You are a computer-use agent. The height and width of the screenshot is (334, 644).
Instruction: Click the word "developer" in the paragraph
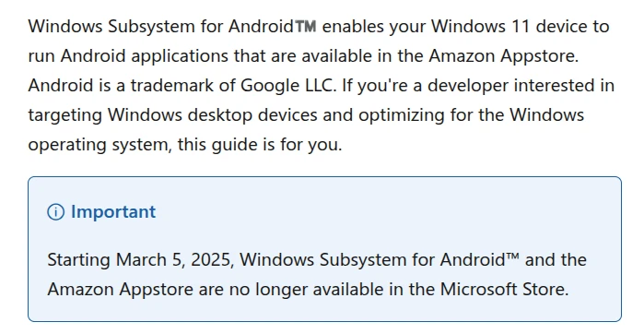[x=468, y=86]
